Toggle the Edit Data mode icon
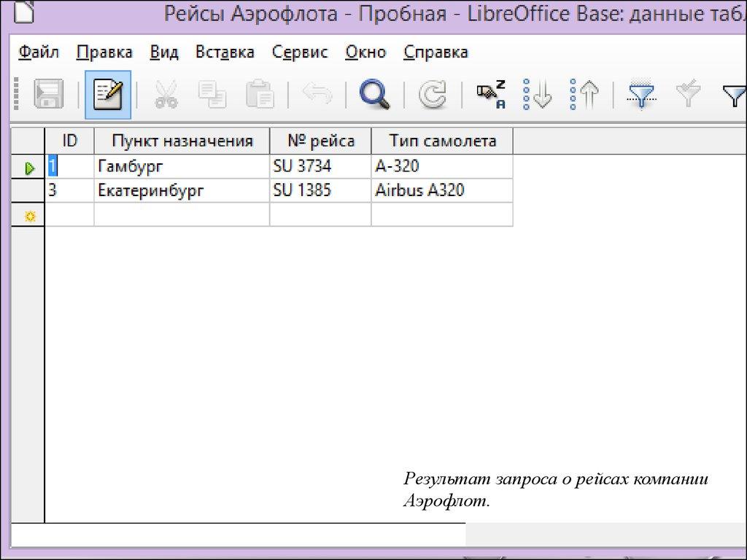 tap(108, 95)
